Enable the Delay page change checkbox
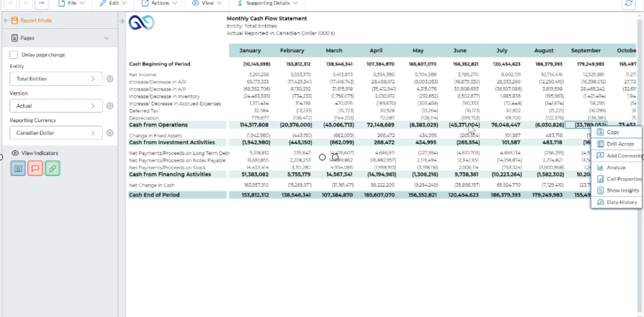 click(x=14, y=55)
